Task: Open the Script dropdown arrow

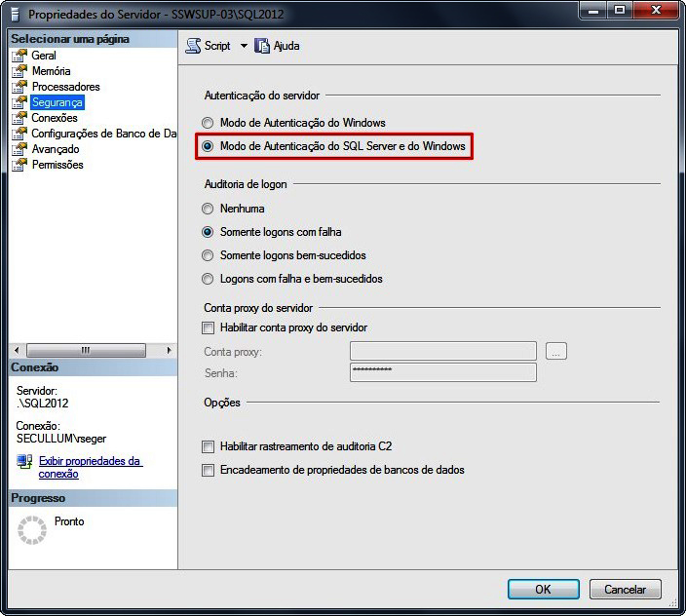Action: [x=244, y=46]
